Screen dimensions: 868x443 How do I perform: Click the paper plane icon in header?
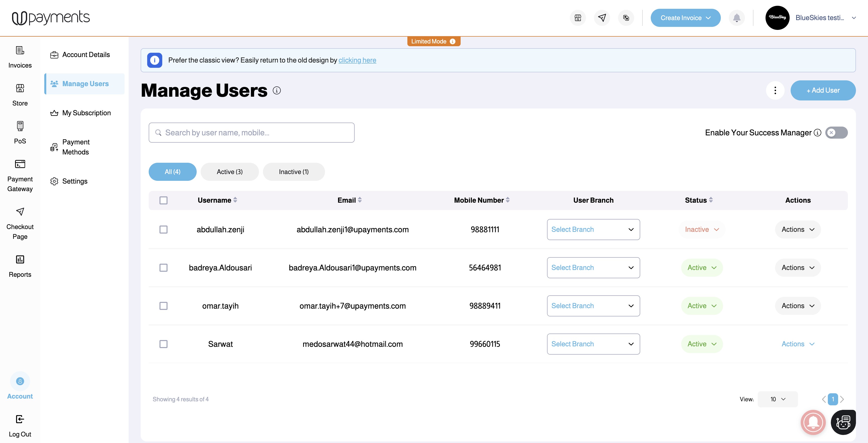click(x=602, y=18)
